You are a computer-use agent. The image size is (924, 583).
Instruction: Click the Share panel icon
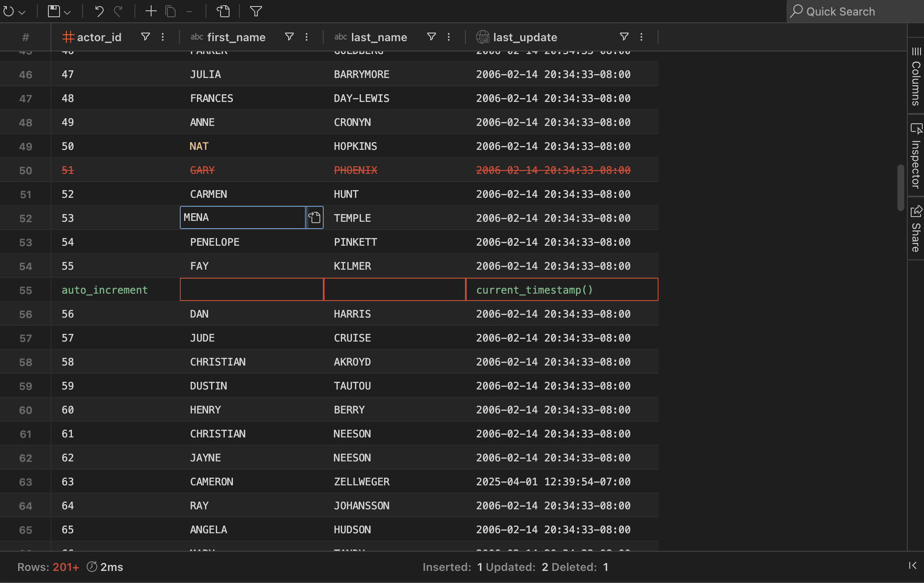[x=916, y=211]
